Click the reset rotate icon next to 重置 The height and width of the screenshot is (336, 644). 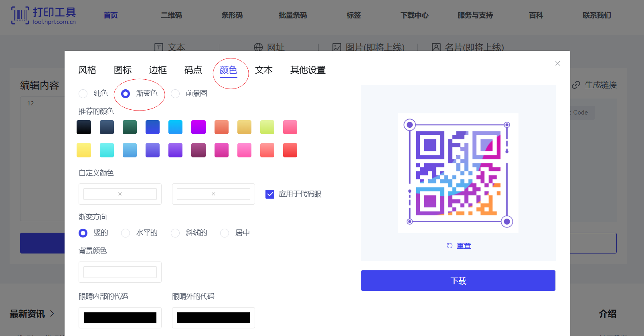(450, 245)
